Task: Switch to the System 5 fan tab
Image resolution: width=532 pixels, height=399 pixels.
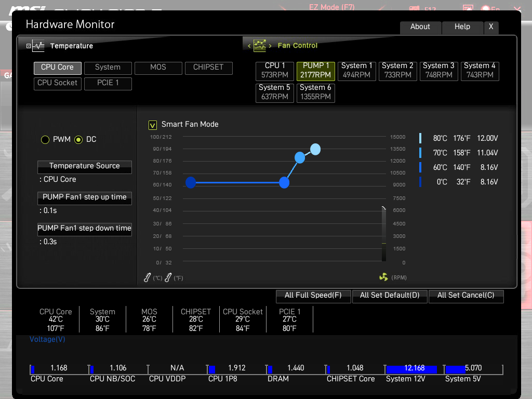Action: [275, 93]
